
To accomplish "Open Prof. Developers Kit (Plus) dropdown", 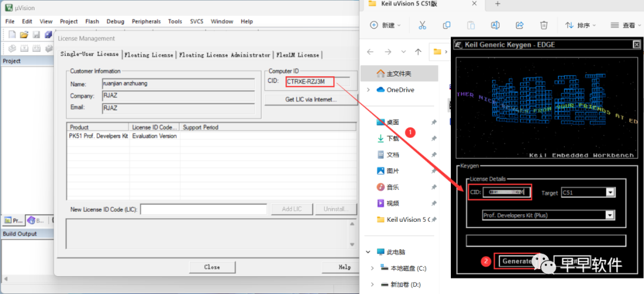I will [x=611, y=215].
